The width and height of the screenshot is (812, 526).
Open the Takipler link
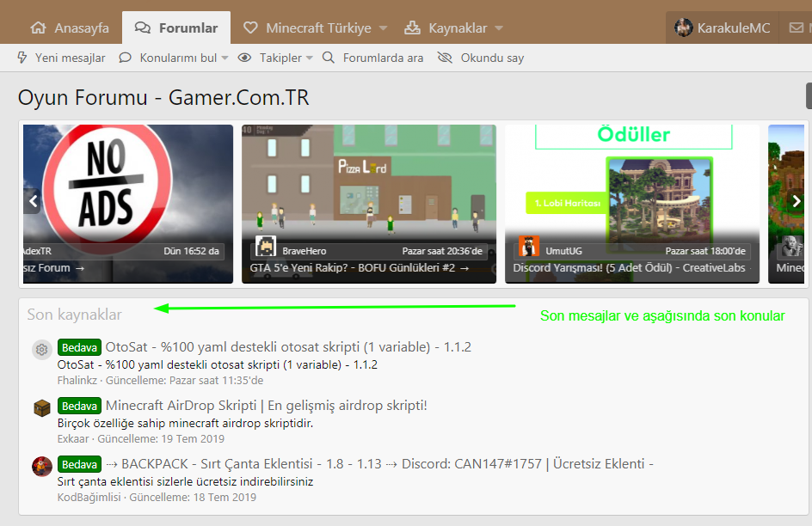pos(280,58)
